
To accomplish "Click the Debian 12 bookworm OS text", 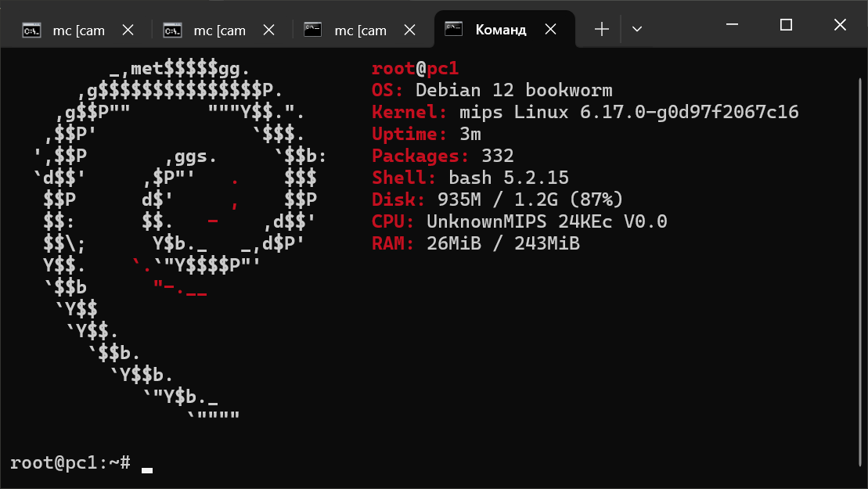I will [x=513, y=90].
